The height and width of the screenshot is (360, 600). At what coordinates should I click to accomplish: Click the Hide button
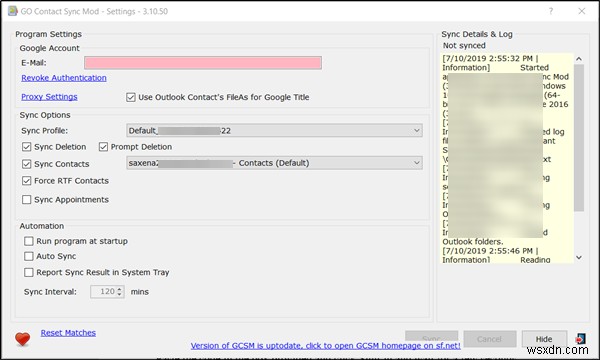[544, 339]
